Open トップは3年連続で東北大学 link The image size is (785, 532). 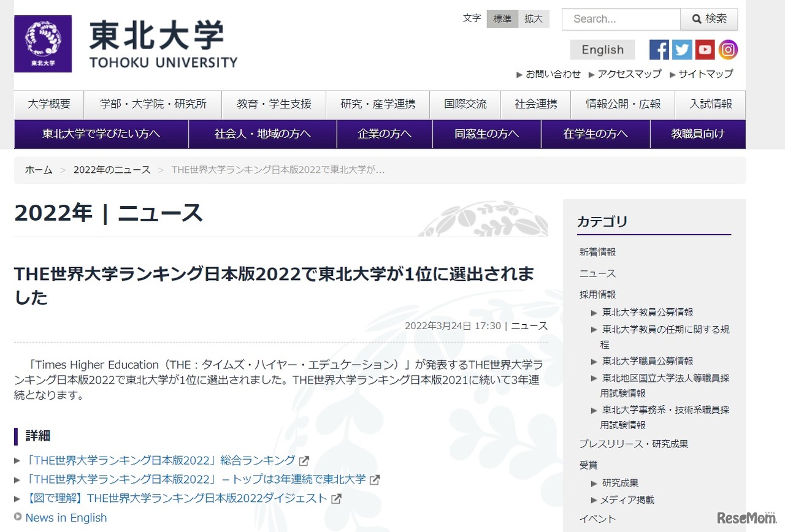(197, 479)
